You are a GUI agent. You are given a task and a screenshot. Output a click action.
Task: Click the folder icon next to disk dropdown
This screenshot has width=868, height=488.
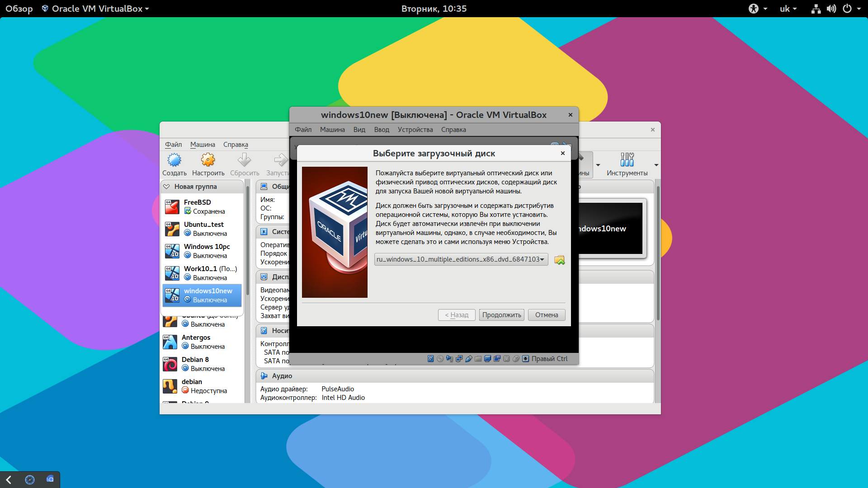(x=559, y=259)
